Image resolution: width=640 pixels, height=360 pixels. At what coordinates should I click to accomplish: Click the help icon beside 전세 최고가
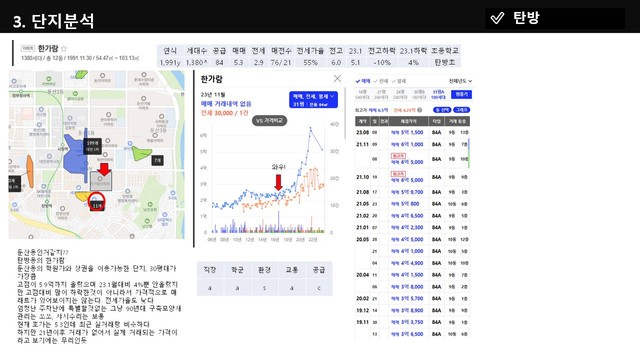tap(419, 110)
